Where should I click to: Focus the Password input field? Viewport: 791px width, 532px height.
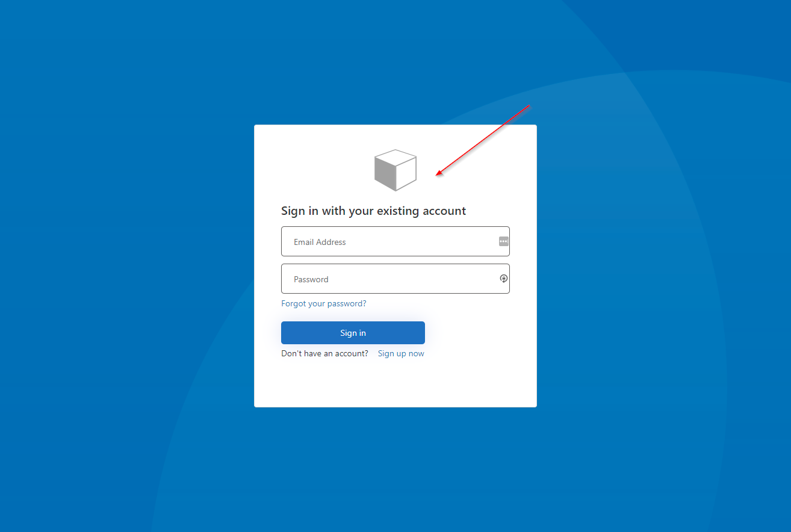[391, 279]
